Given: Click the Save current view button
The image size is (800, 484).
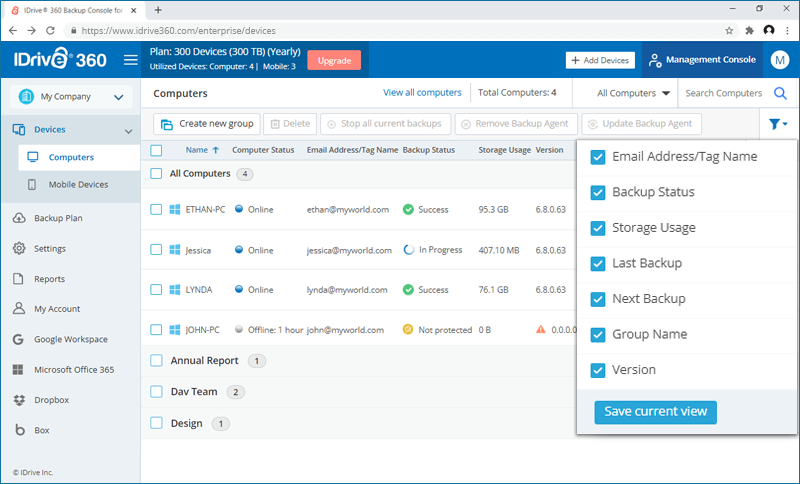Looking at the screenshot, I should 655,411.
